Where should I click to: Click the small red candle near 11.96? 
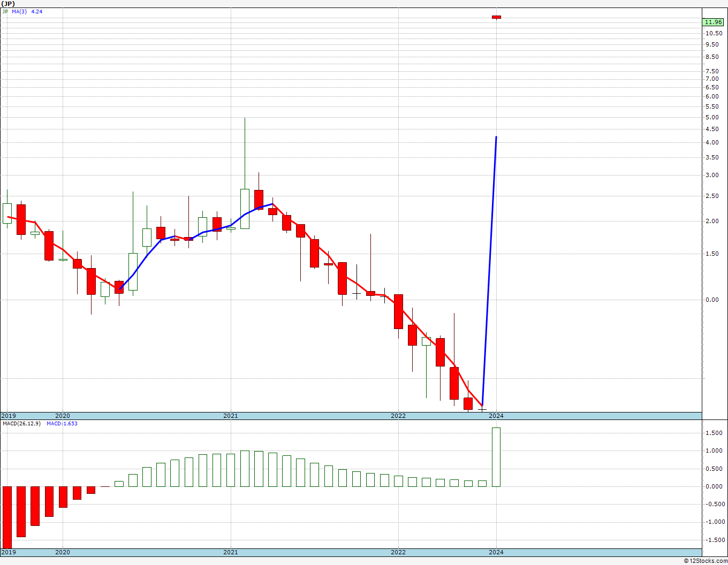496,17
